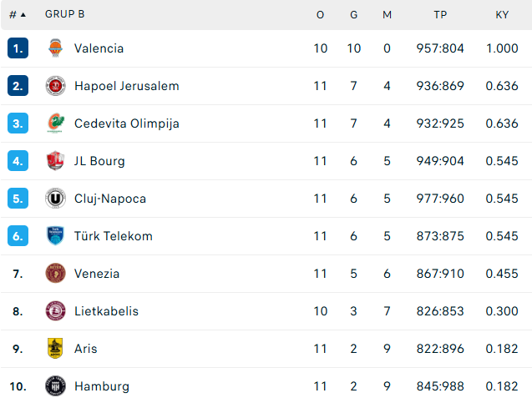
Task: Click the dark blue rank 1 badge
Action: tap(18, 48)
